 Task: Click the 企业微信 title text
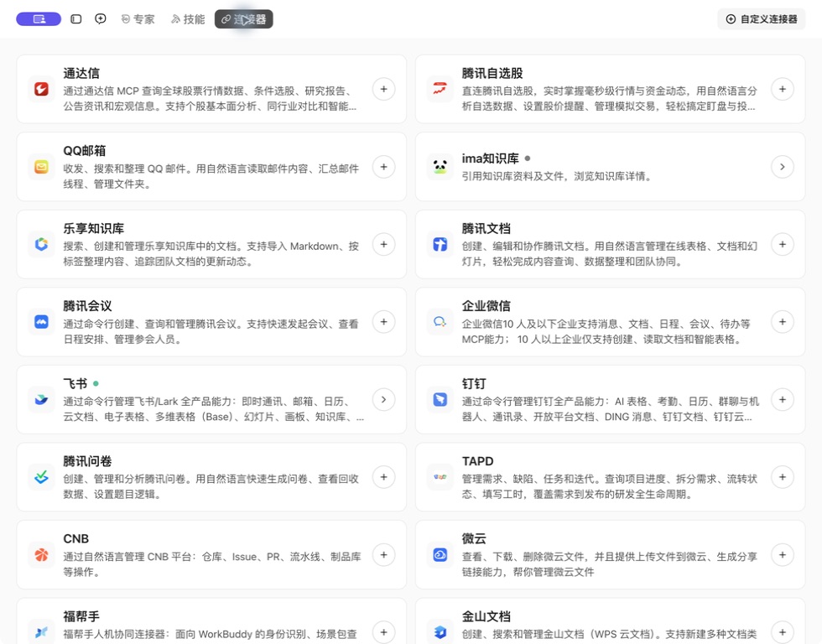[x=486, y=306]
